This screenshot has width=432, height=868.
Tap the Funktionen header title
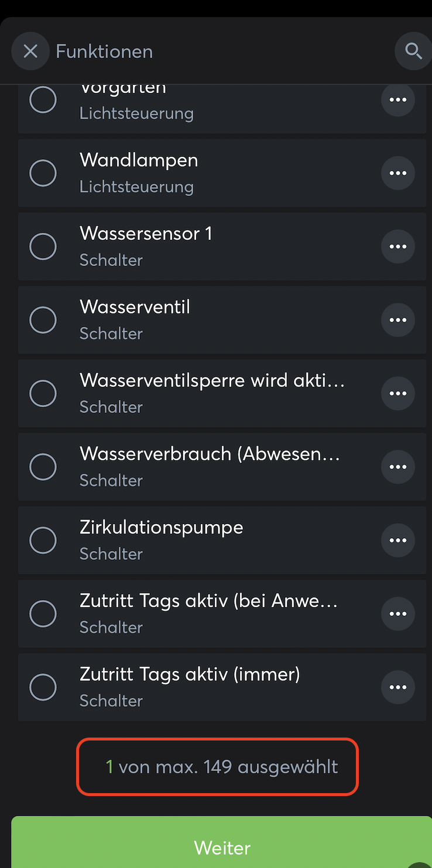click(x=104, y=51)
